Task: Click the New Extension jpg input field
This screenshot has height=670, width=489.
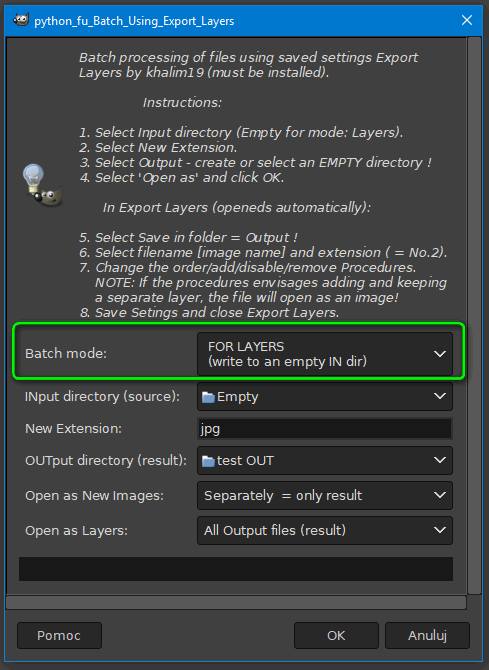Action: coord(325,429)
